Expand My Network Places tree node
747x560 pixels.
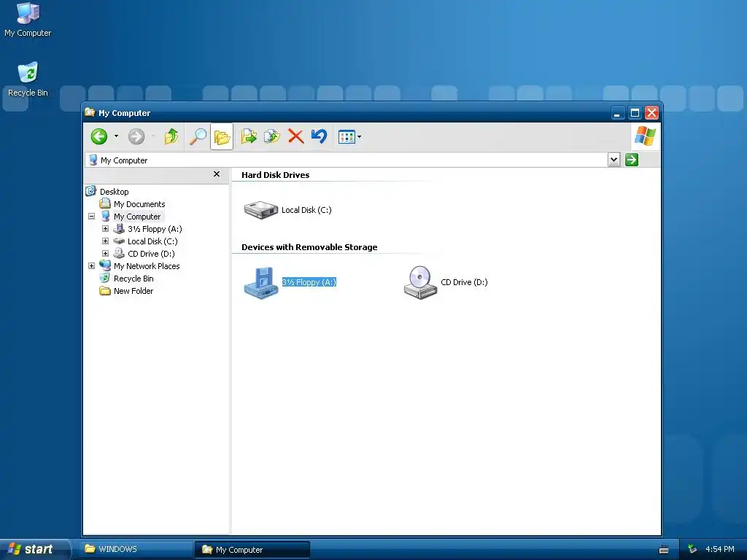[91, 265]
